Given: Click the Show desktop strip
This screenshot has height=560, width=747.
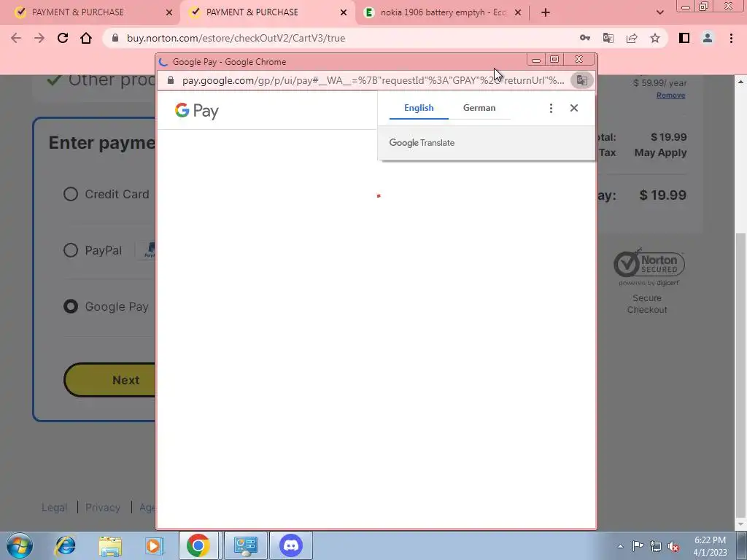Looking at the screenshot, I should tap(742, 545).
